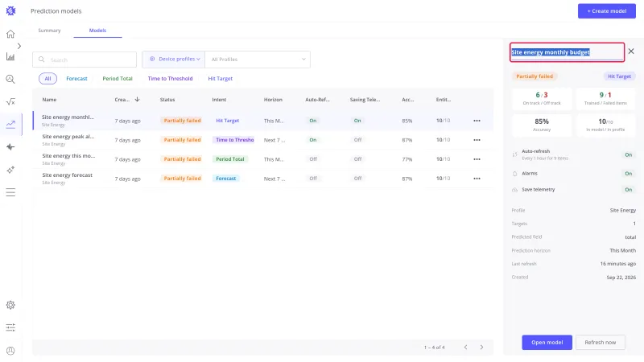Click the Period Total tag in table
This screenshot has height=362, width=644.
(230, 159)
